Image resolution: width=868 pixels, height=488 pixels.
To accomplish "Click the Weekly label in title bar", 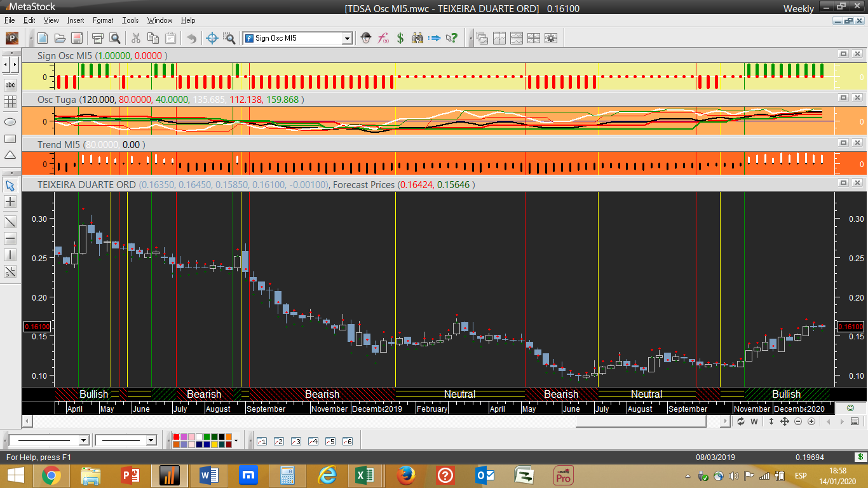I will click(x=798, y=8).
